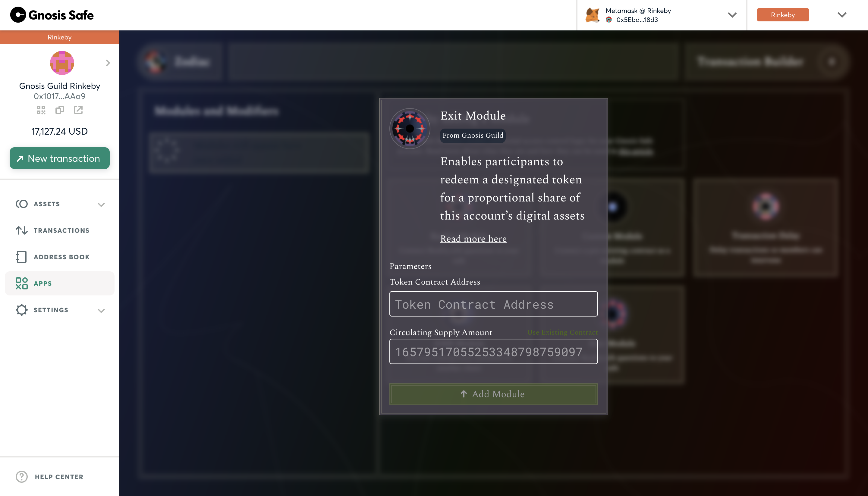The image size is (868, 496).
Task: Expand the Assets section in sidebar
Action: [x=101, y=204]
